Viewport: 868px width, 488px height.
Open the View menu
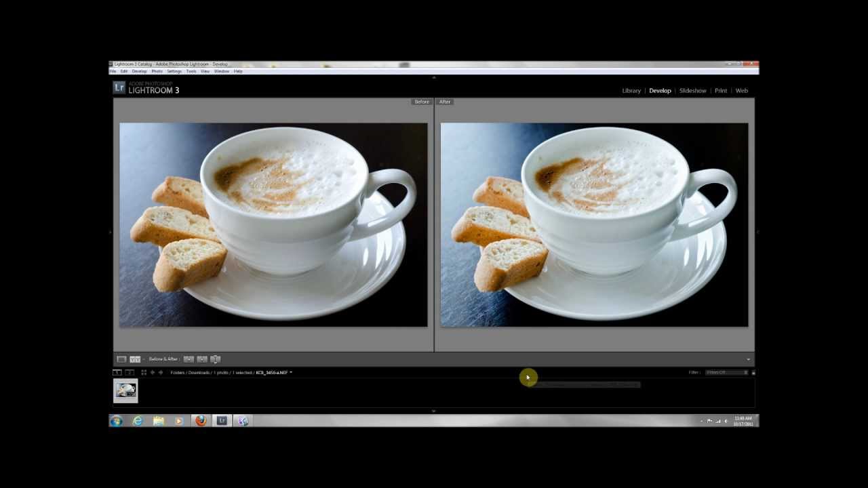pyautogui.click(x=205, y=71)
